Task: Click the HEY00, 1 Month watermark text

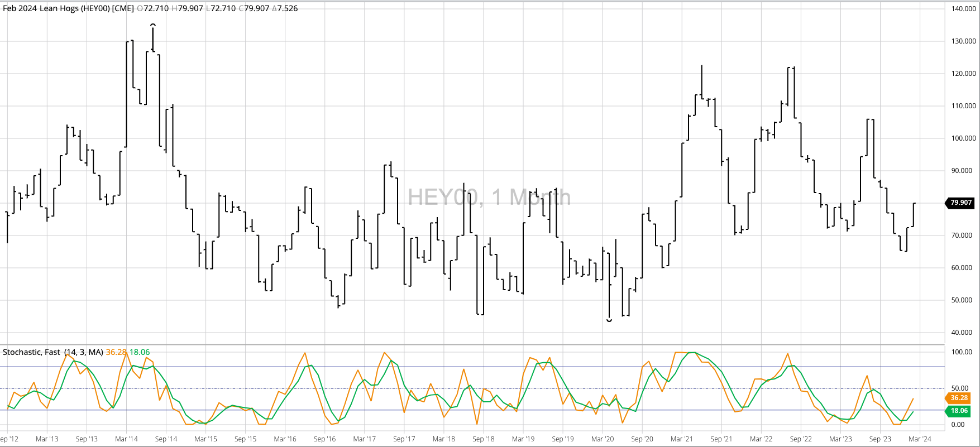Action: click(x=489, y=198)
